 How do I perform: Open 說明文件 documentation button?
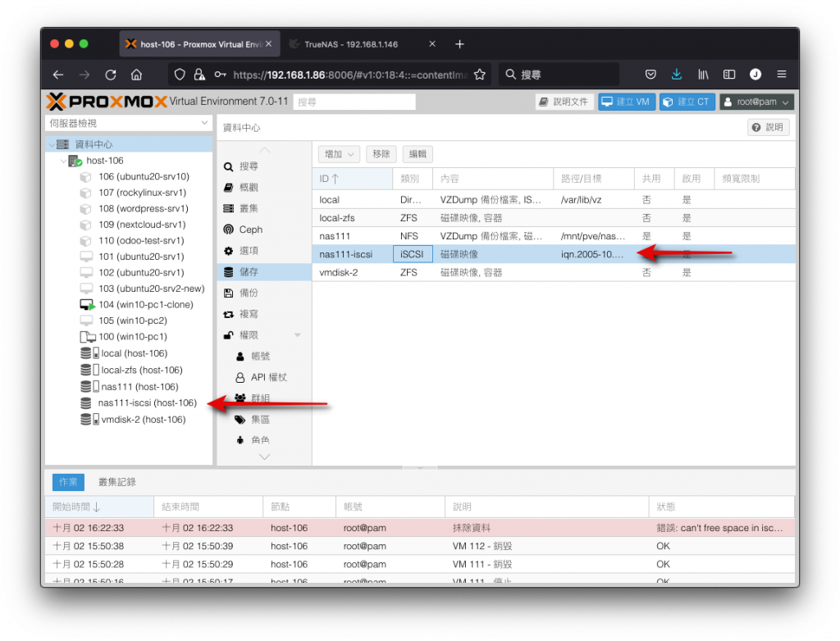click(x=564, y=102)
